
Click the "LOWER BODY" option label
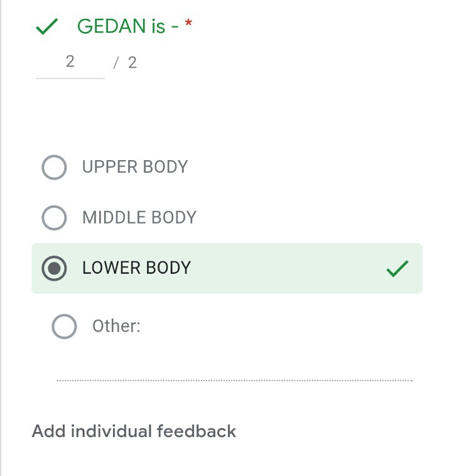[136, 268]
